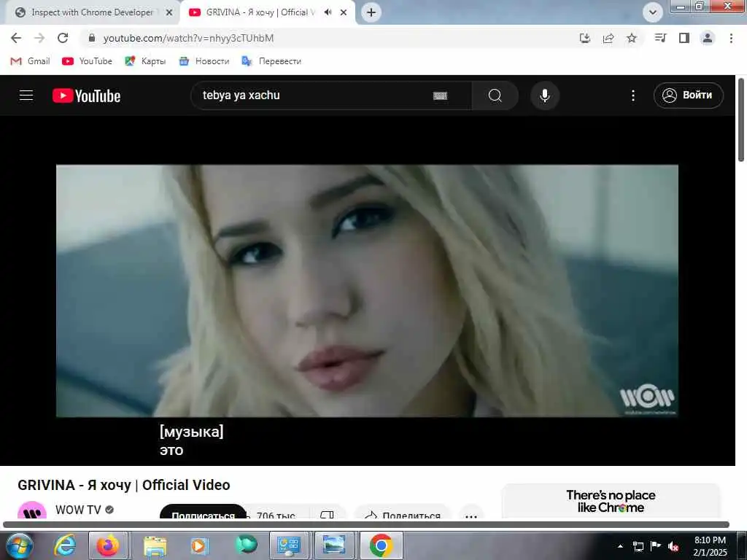This screenshot has height=560, width=747.
Task: Open Windows Media Player in taskbar
Action: point(199,545)
